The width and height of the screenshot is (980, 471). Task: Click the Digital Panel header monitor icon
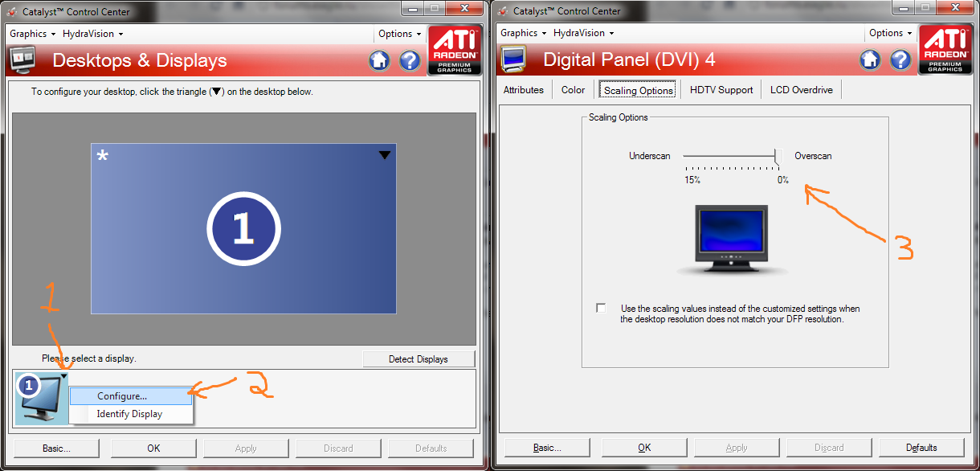[x=513, y=60]
